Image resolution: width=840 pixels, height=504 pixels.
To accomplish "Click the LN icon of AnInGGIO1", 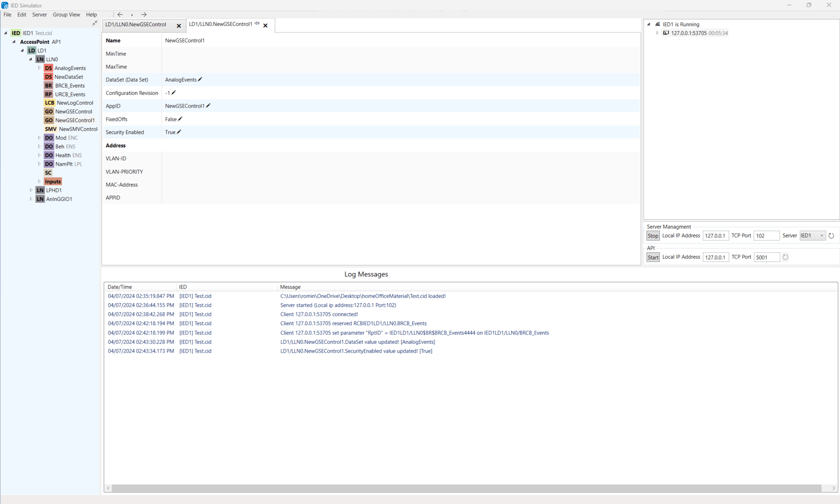I will 40,199.
